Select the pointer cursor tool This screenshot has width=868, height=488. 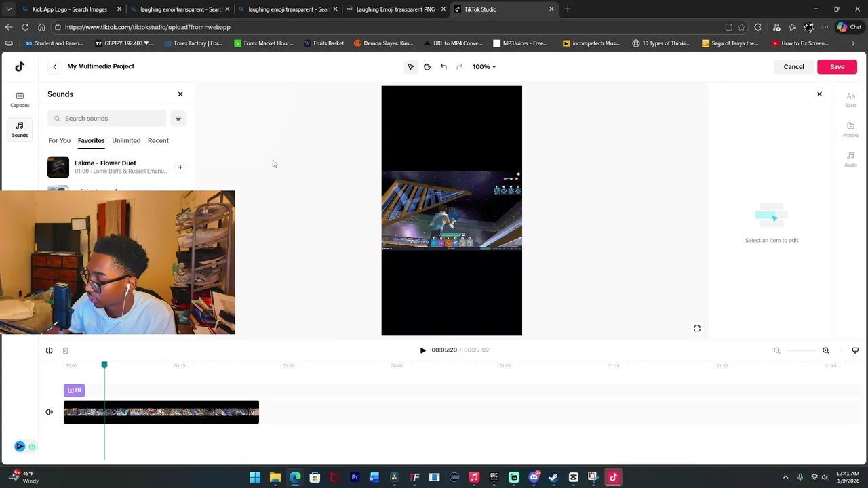(x=410, y=67)
